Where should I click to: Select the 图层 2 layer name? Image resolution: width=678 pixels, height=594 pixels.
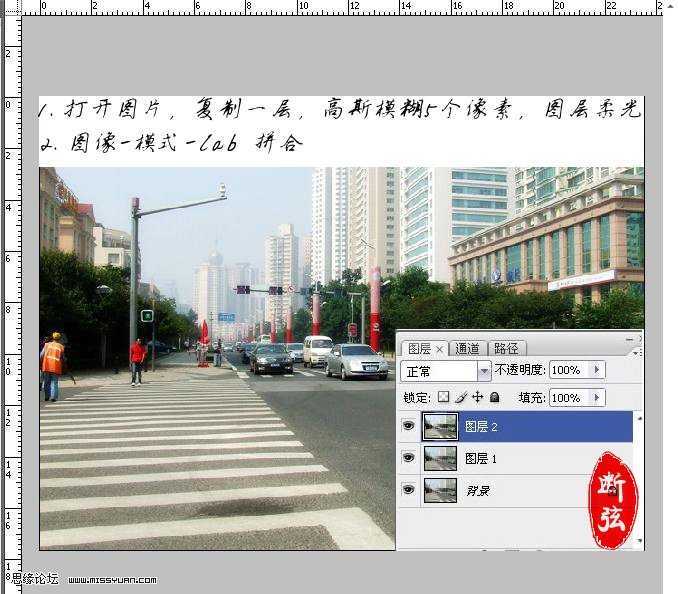coord(481,427)
